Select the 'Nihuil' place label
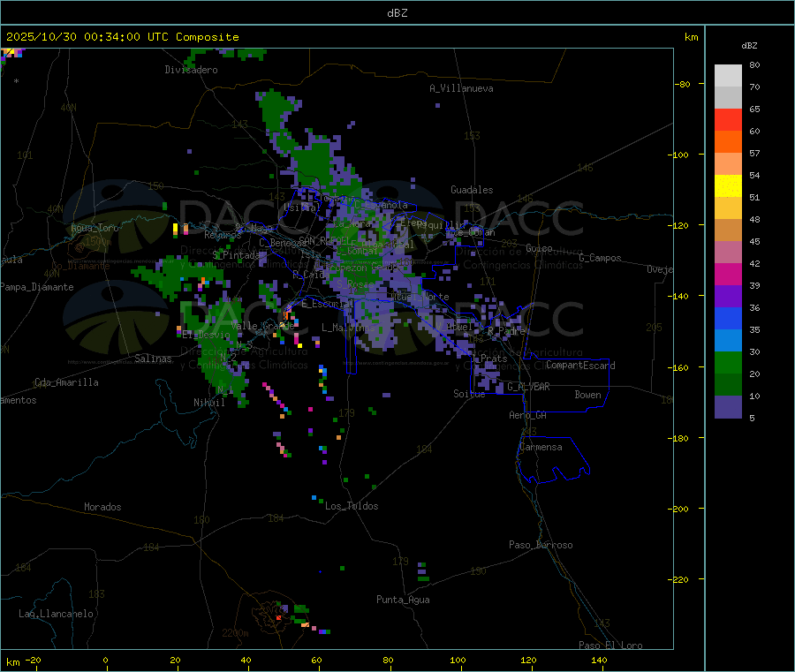 (208, 403)
